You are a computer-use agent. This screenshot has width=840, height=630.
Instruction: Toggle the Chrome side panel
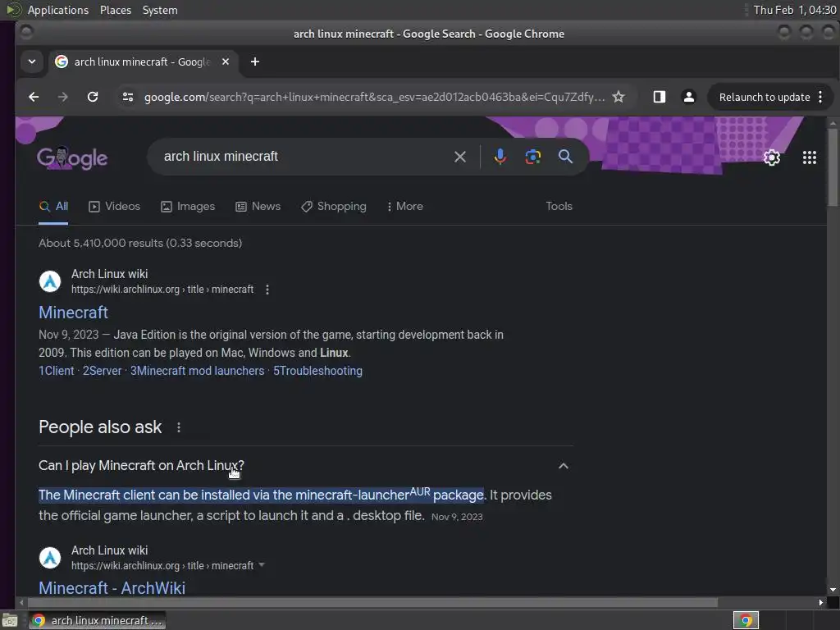pyautogui.click(x=660, y=97)
